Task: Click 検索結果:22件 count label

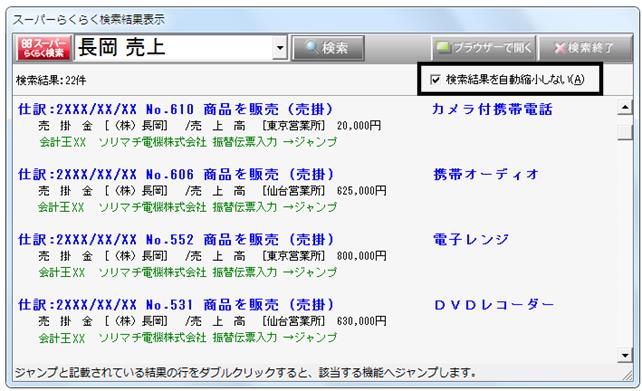Action: [x=51, y=80]
